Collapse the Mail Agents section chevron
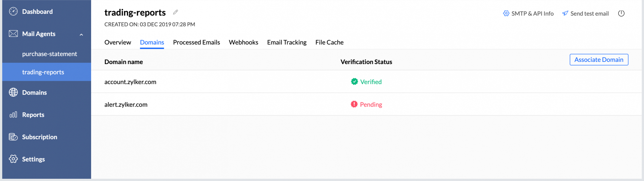The height and width of the screenshot is (181, 644). click(81, 34)
